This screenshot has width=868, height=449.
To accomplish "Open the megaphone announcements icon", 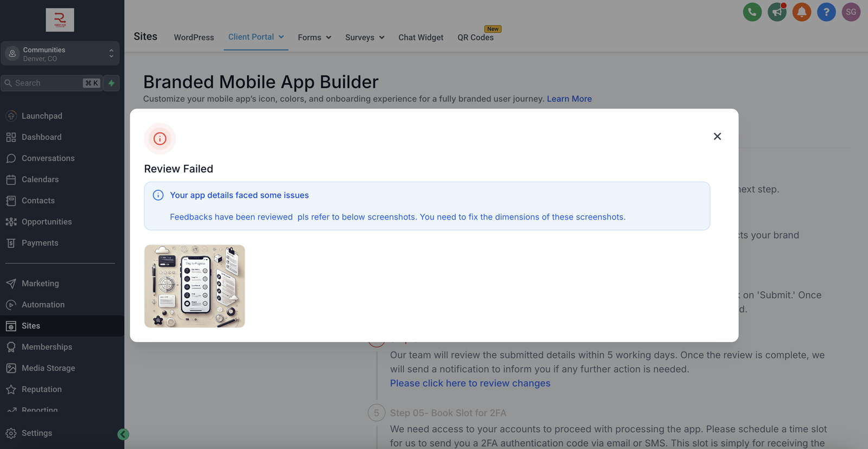I will click(777, 12).
